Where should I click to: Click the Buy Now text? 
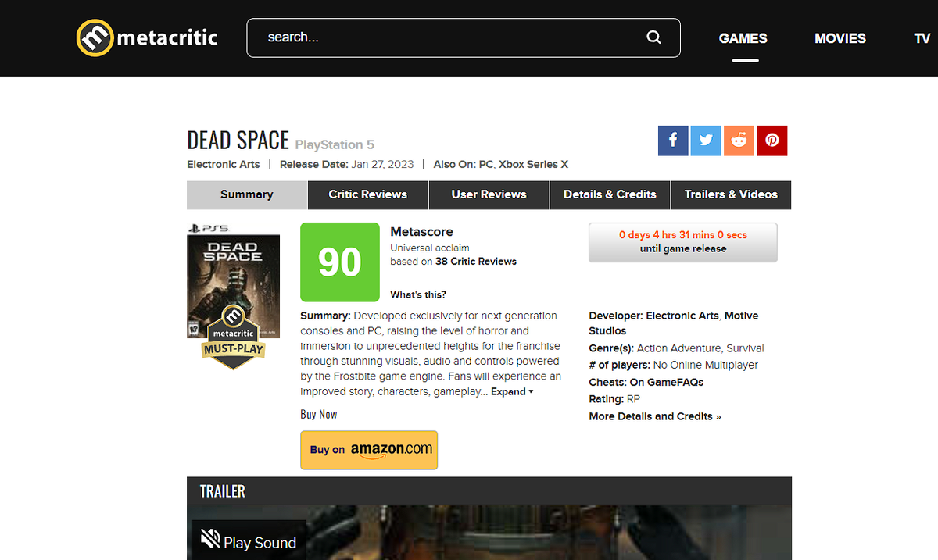click(x=319, y=414)
